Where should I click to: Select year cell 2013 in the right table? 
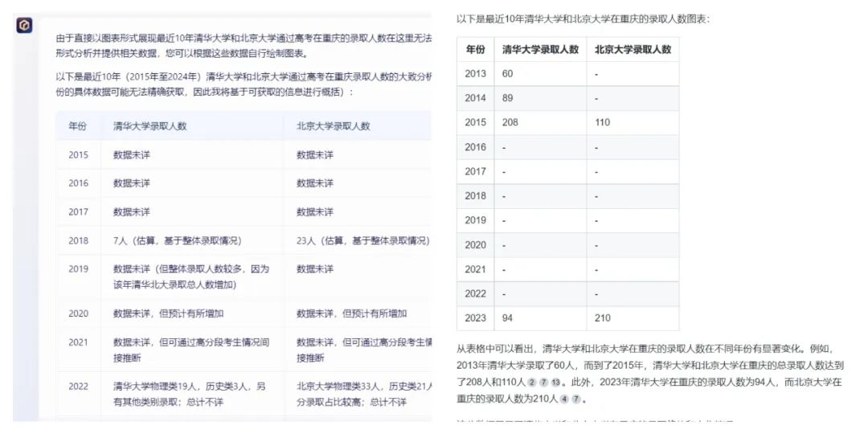tap(476, 74)
